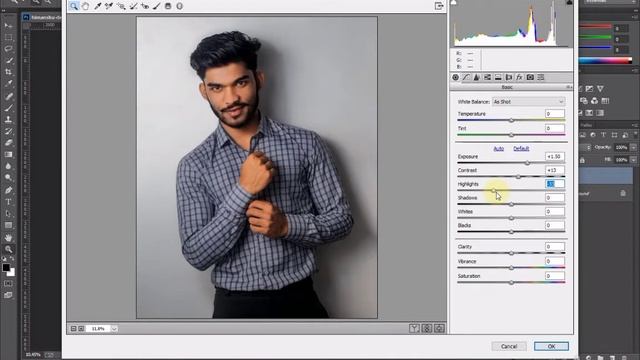
Task: Click the Contrast value field
Action: click(x=555, y=170)
